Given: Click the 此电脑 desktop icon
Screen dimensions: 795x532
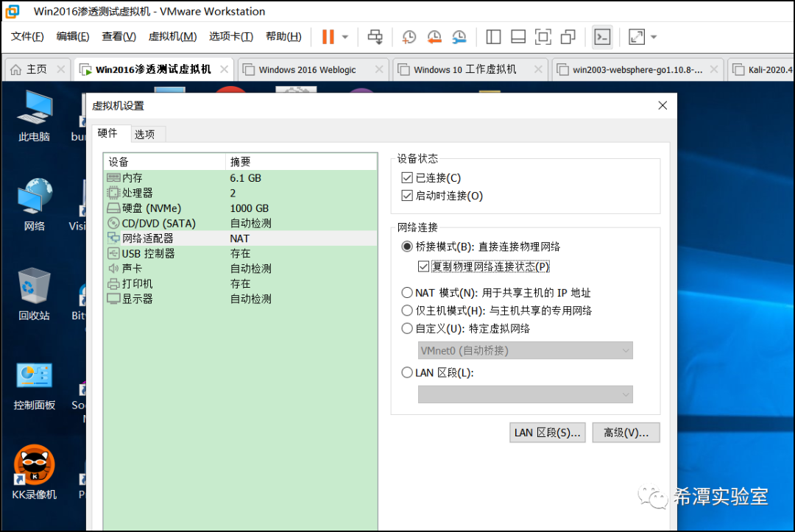Looking at the screenshot, I should 34,116.
